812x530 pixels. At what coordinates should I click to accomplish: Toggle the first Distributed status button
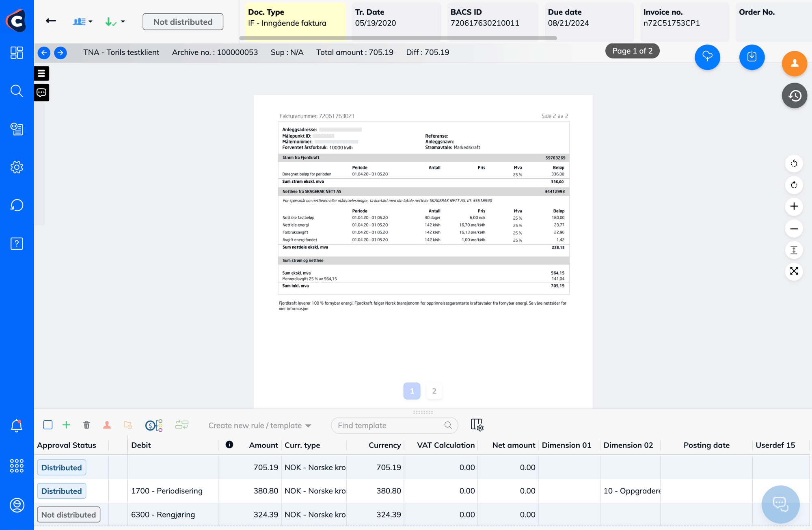click(62, 467)
